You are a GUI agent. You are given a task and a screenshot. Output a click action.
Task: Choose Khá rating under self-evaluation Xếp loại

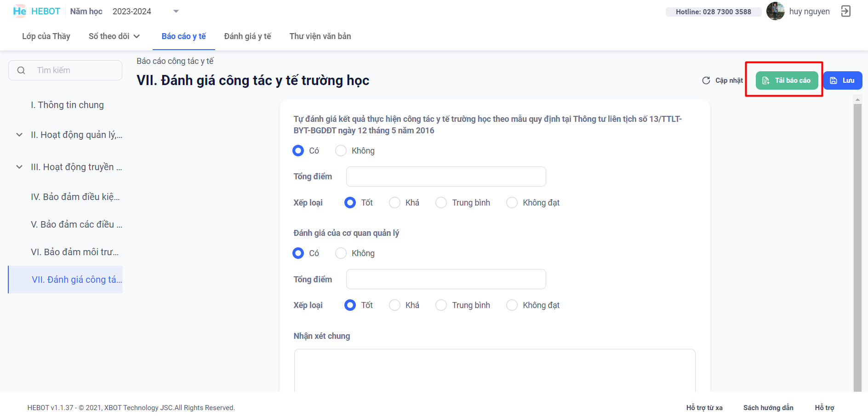394,203
